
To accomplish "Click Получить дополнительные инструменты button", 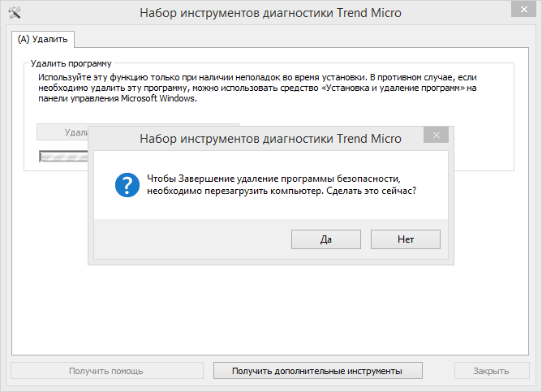I will (318, 371).
